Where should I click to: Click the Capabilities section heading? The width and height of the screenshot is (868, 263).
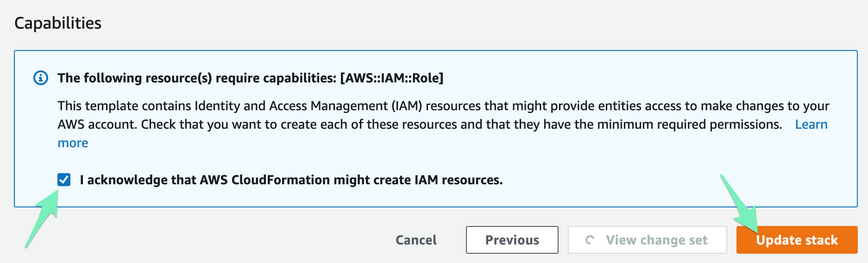58,23
